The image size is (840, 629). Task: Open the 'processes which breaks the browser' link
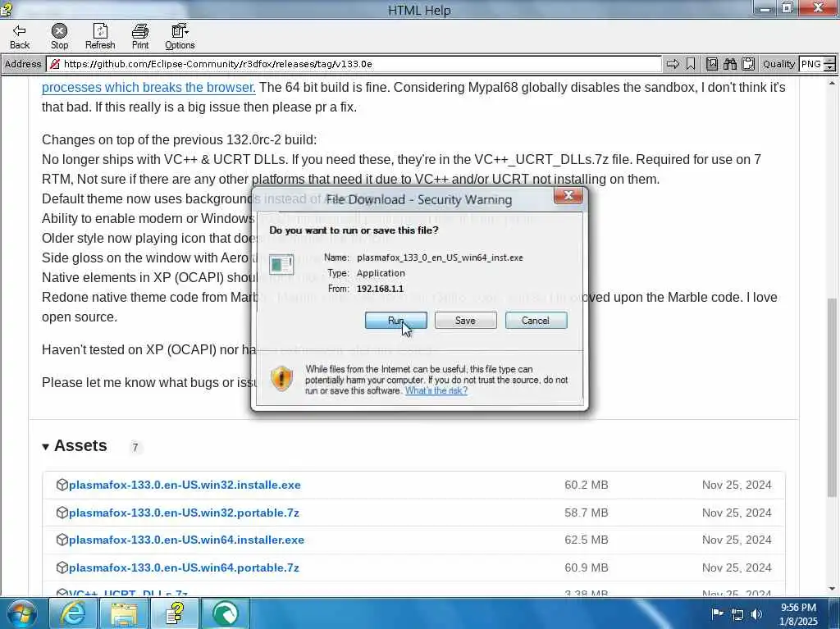click(148, 87)
